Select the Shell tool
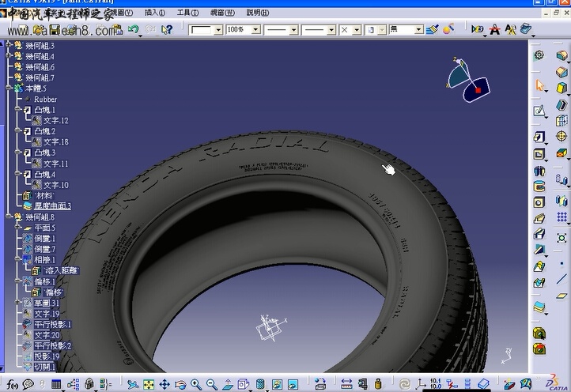The height and width of the screenshot is (392, 571). pos(562,105)
